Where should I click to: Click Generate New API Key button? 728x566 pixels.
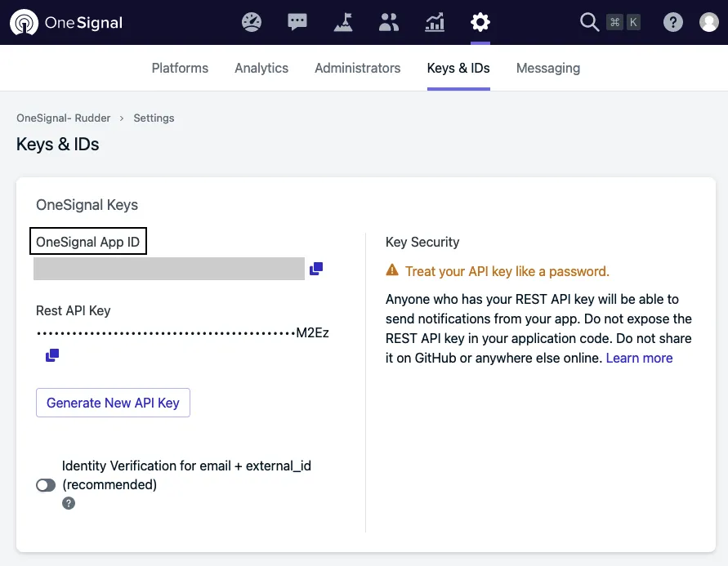point(113,403)
